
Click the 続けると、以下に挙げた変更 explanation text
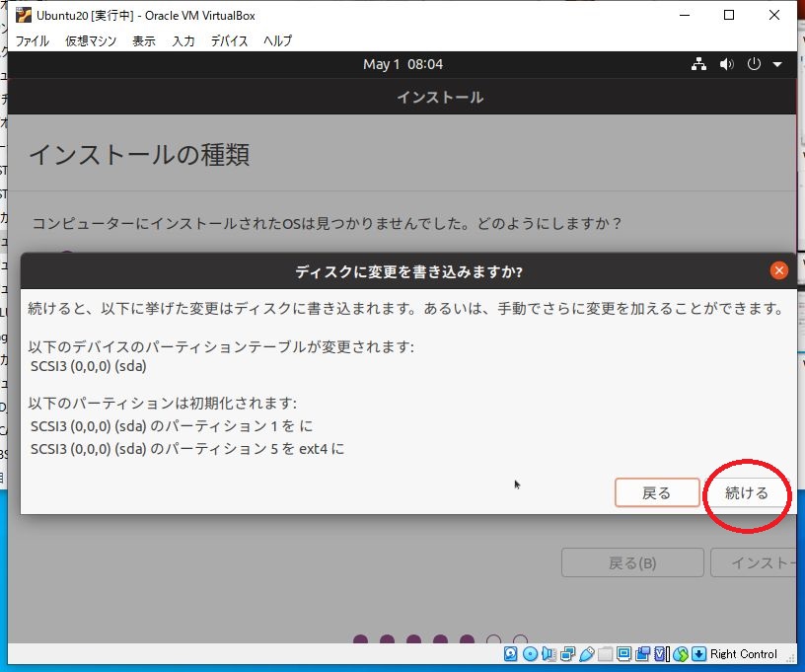pyautogui.click(x=405, y=308)
